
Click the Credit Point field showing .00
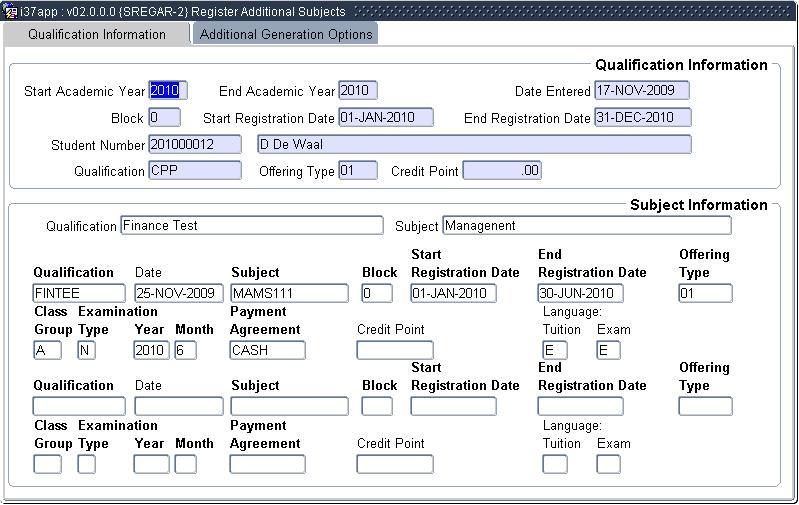pos(502,171)
